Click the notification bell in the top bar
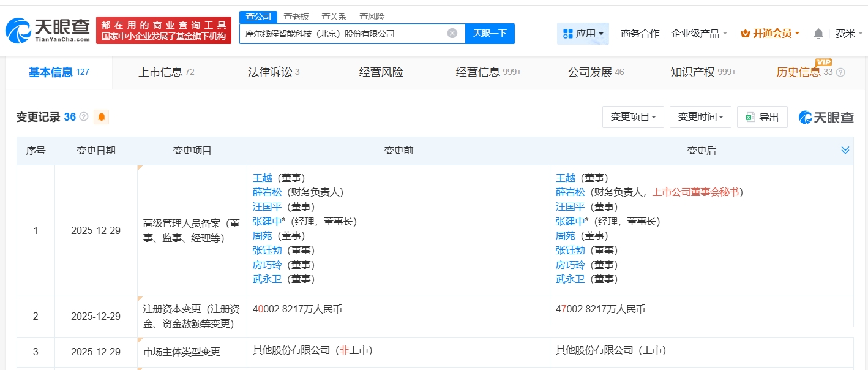Screen dimensions: 868x370 click(817, 33)
